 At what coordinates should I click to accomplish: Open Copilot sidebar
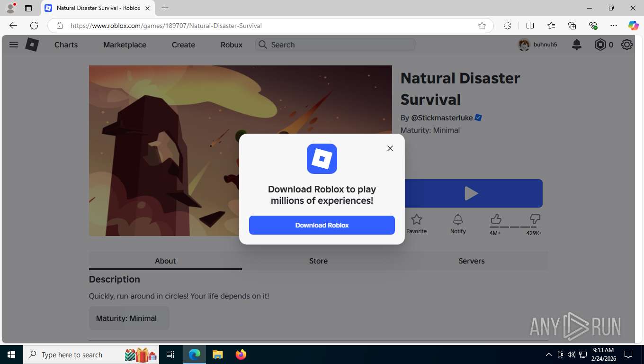[x=633, y=26]
